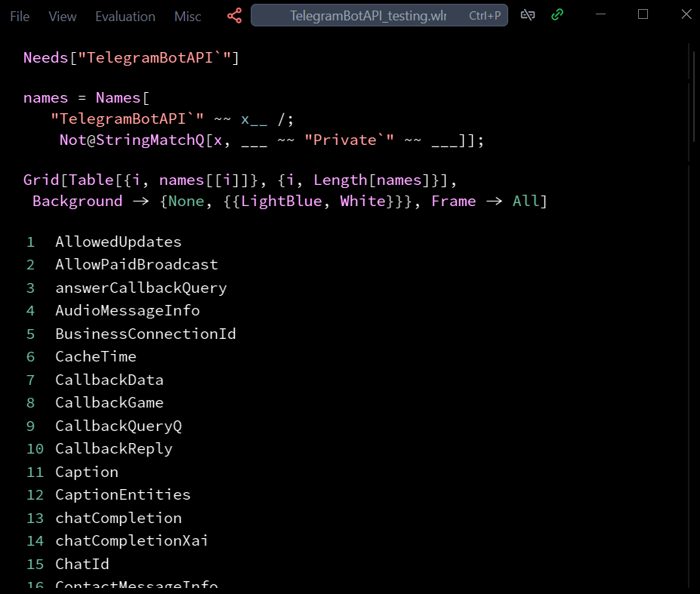Image resolution: width=700 pixels, height=594 pixels.
Task: Click the "TelegramBotAPI`" ~~ x__ pattern line
Action: [x=172, y=119]
